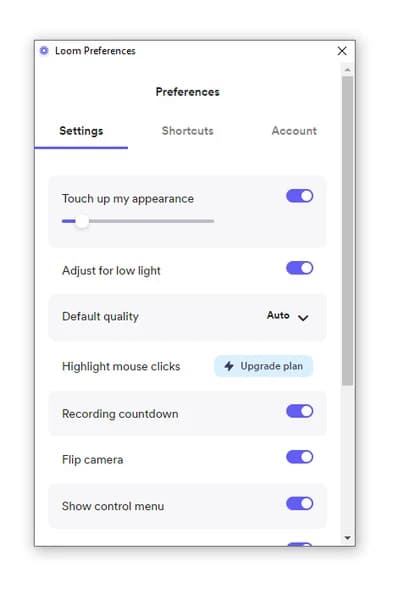This screenshot has width=398, height=600.
Task: Click the vertical scrollbar thumb
Action: tap(347, 230)
